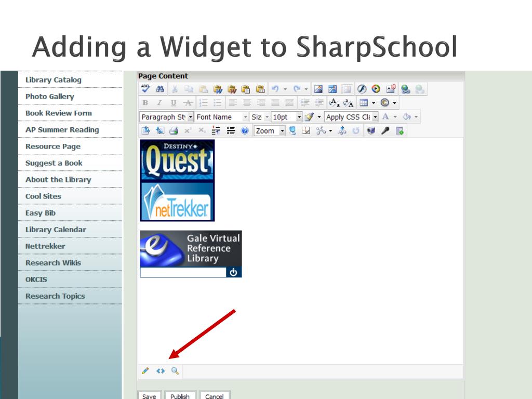This screenshot has height=399, width=532.
Task: Toggle Align Center paragraph alignment
Action: [x=247, y=103]
